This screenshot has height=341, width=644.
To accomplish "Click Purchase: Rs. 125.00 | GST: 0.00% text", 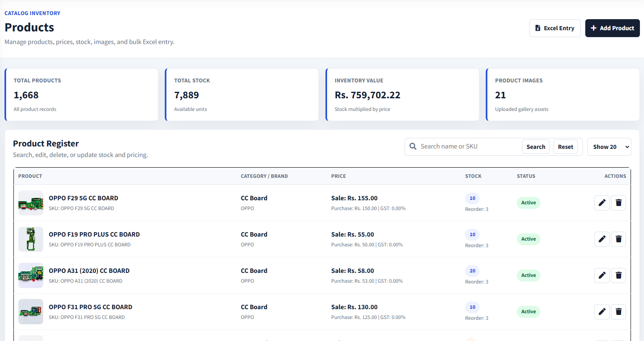I will pos(368,317).
